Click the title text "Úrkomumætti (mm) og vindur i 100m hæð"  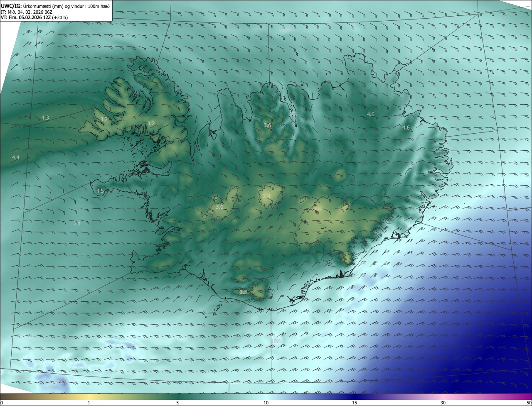point(66,5)
